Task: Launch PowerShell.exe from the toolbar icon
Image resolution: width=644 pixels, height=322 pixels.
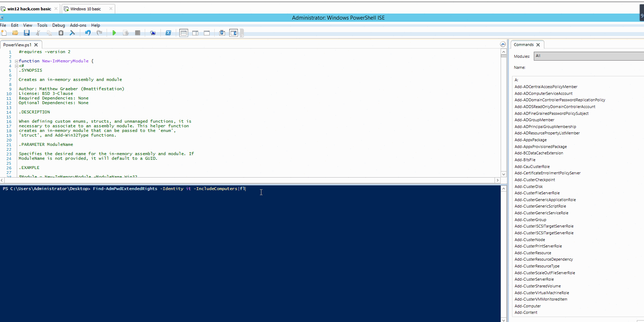Action: (168, 33)
